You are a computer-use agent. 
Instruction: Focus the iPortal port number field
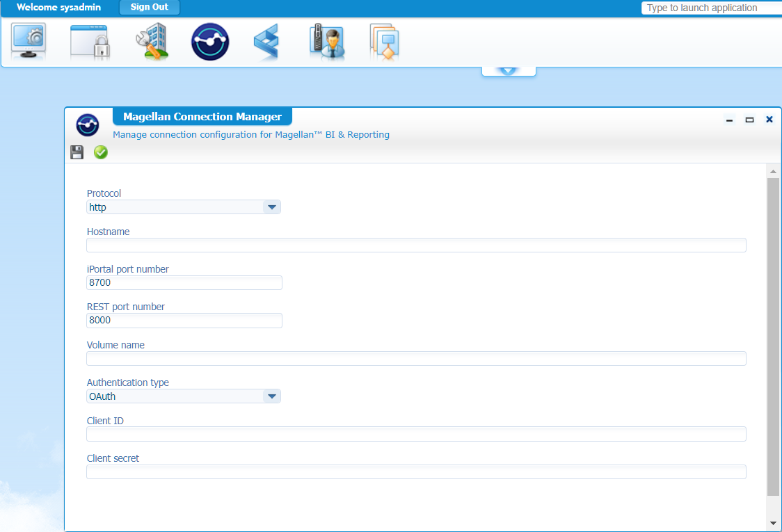[184, 282]
